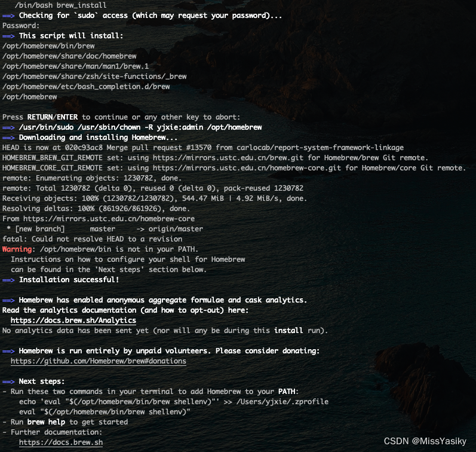Click the echo eval zprofile command line

pyautogui.click(x=174, y=402)
